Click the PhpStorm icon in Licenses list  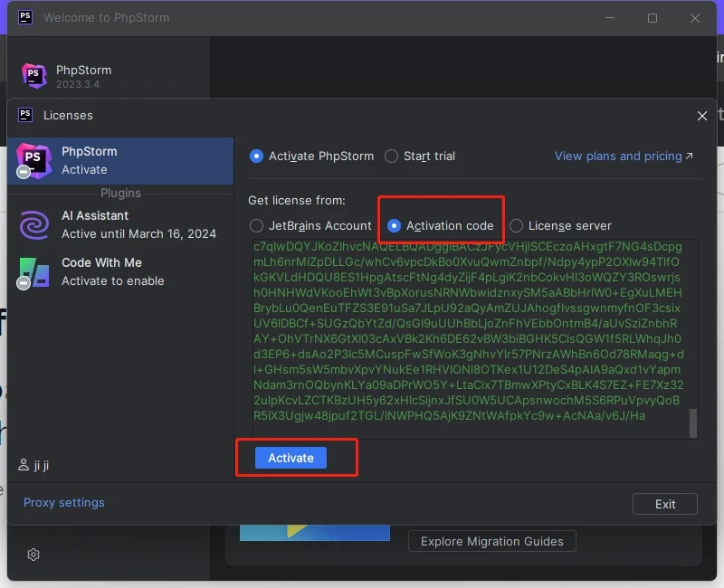(x=33, y=160)
